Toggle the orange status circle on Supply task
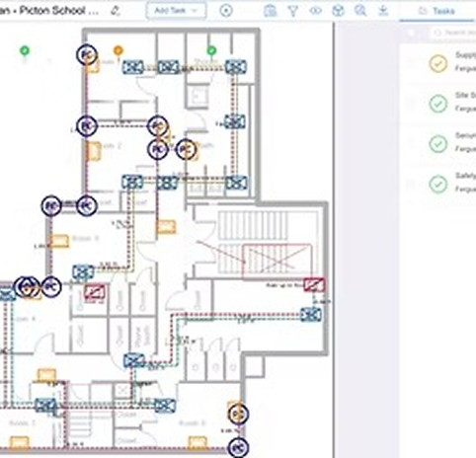Viewport: 476px width, 458px height. pyautogui.click(x=438, y=63)
